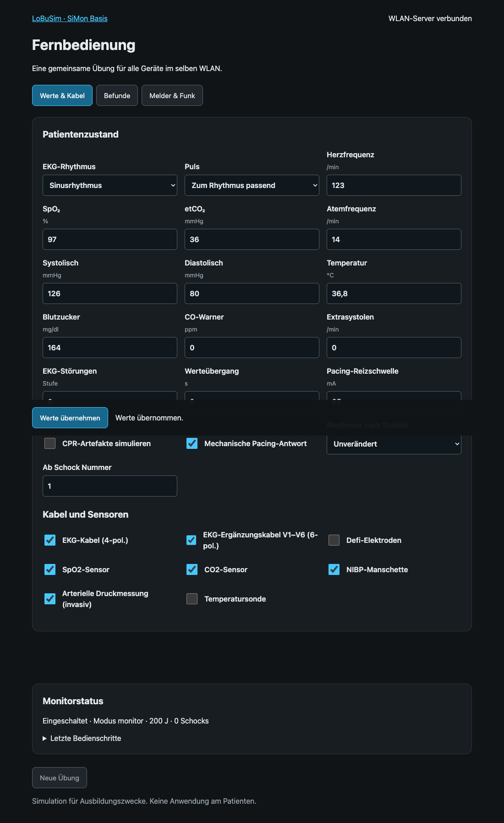Follow the LoBuSim · SiMon Basis link
The image size is (504, 823).
[70, 18]
